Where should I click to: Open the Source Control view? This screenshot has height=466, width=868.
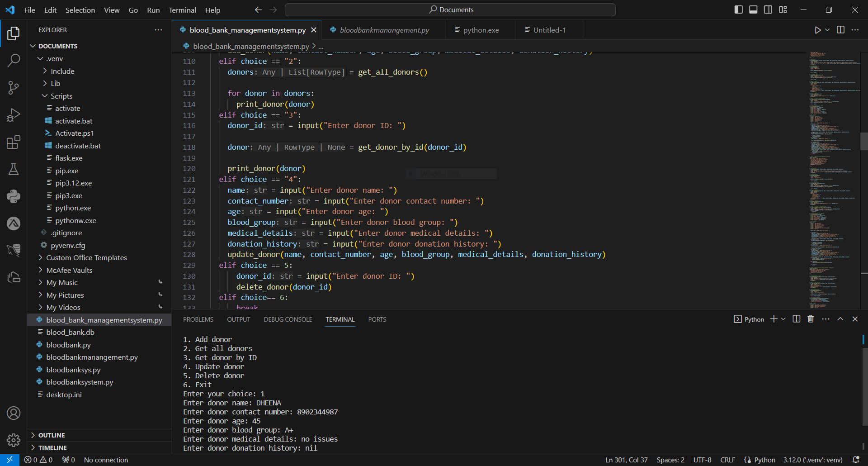pos(14,88)
